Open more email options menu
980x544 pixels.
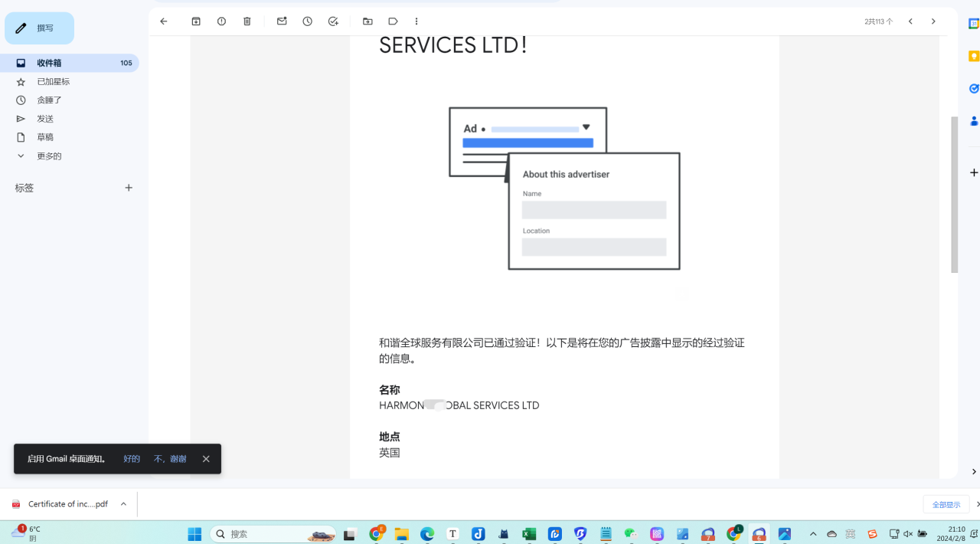(x=416, y=21)
